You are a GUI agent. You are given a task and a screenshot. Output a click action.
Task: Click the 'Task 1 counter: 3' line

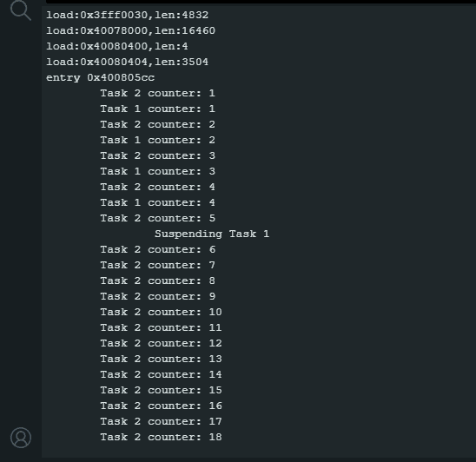(x=158, y=171)
